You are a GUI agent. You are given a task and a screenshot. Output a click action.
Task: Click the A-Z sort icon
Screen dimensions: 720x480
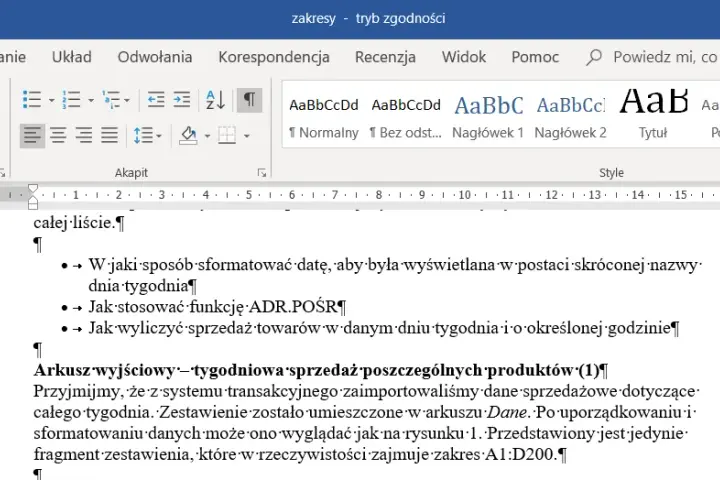[x=215, y=100]
